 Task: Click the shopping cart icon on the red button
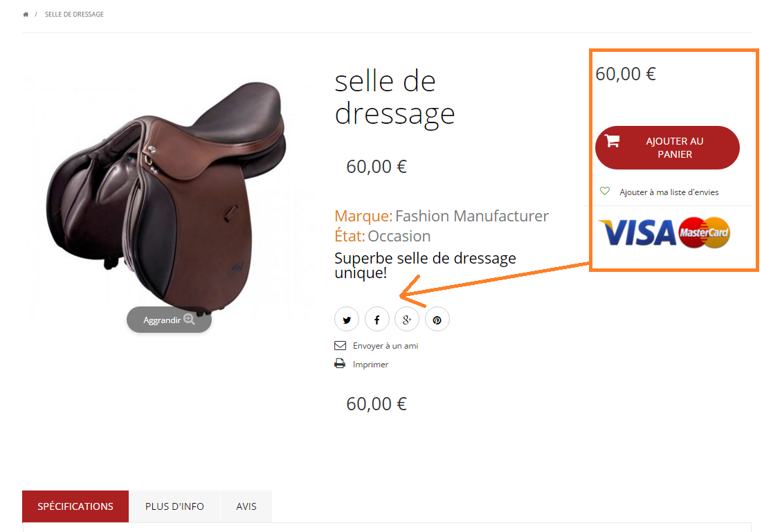pos(613,141)
